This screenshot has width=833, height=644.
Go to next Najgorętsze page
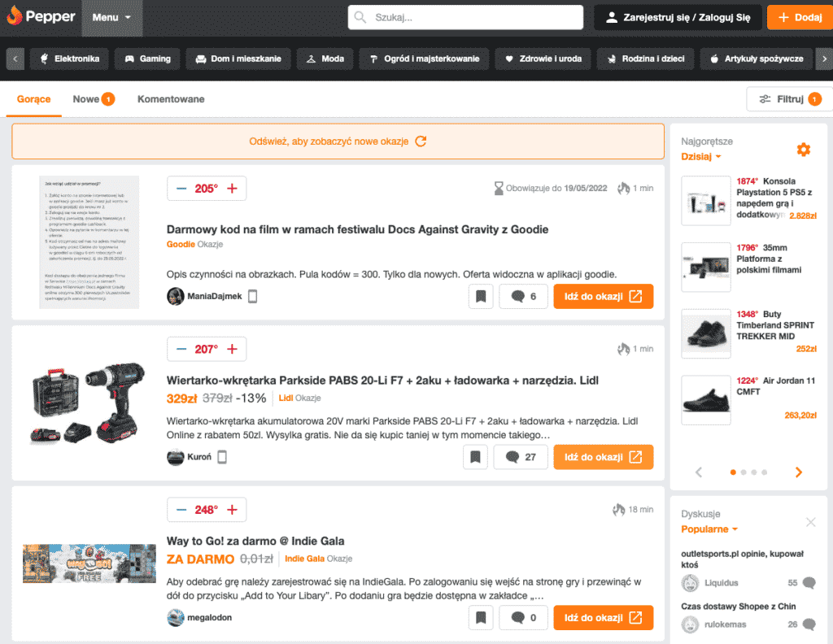(799, 472)
